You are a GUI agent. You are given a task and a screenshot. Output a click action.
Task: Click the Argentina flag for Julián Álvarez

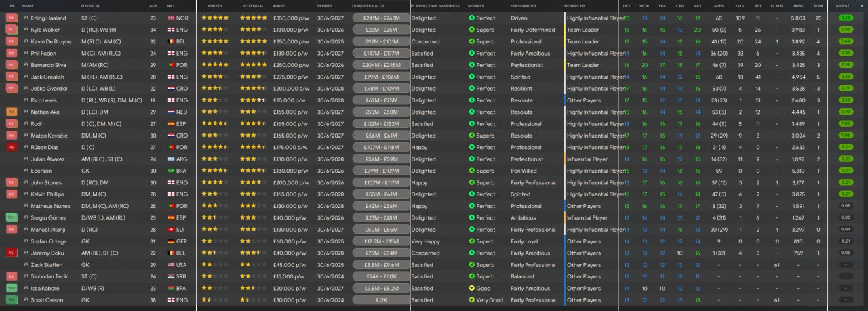coord(170,159)
